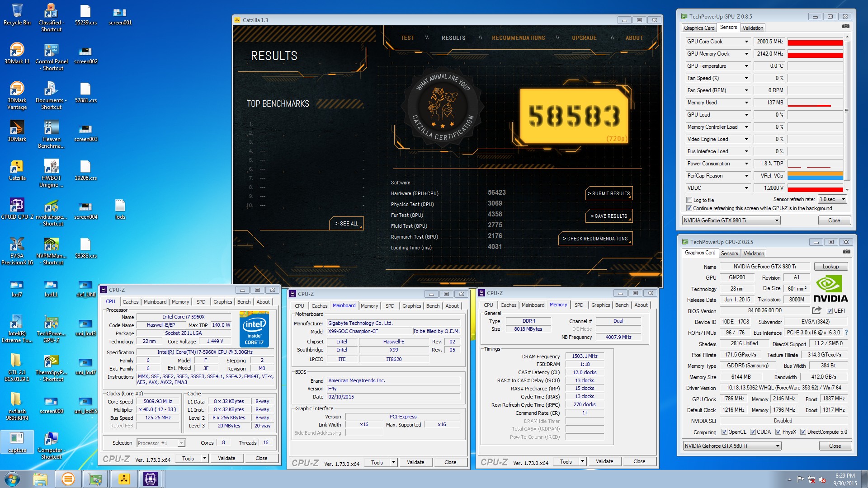The image size is (868, 488).
Task: Open the GPU Core Clock sensor dropdown
Action: tap(746, 42)
